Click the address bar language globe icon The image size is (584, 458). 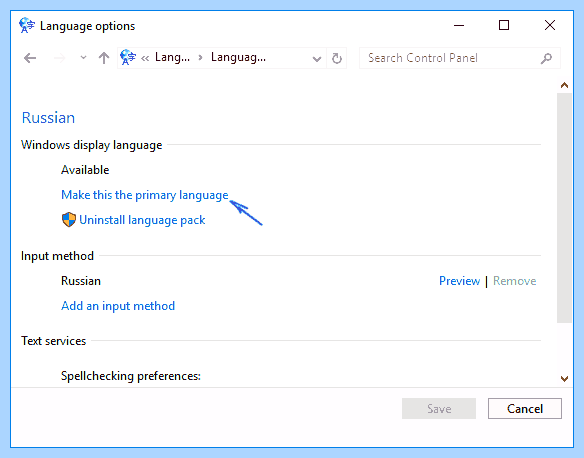pyautogui.click(x=128, y=57)
